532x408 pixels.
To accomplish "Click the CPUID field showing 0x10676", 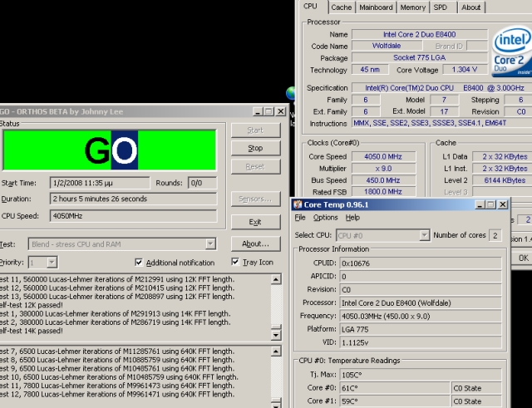I will tap(421, 263).
